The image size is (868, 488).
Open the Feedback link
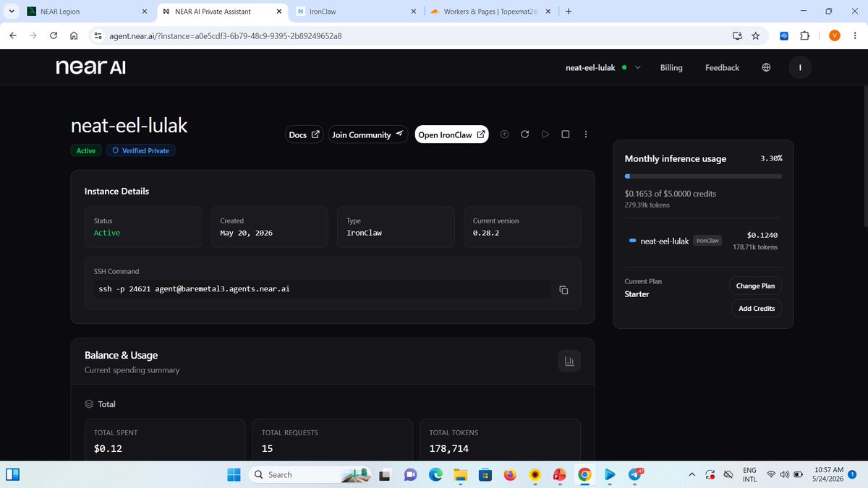(x=722, y=67)
